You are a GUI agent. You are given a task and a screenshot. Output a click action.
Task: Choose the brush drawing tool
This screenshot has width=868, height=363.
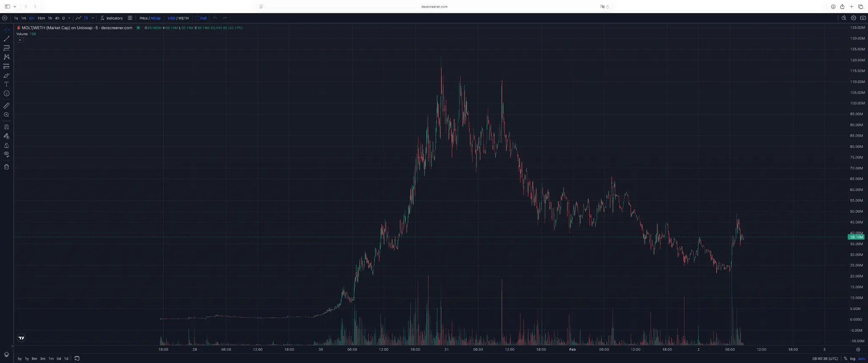(6, 75)
